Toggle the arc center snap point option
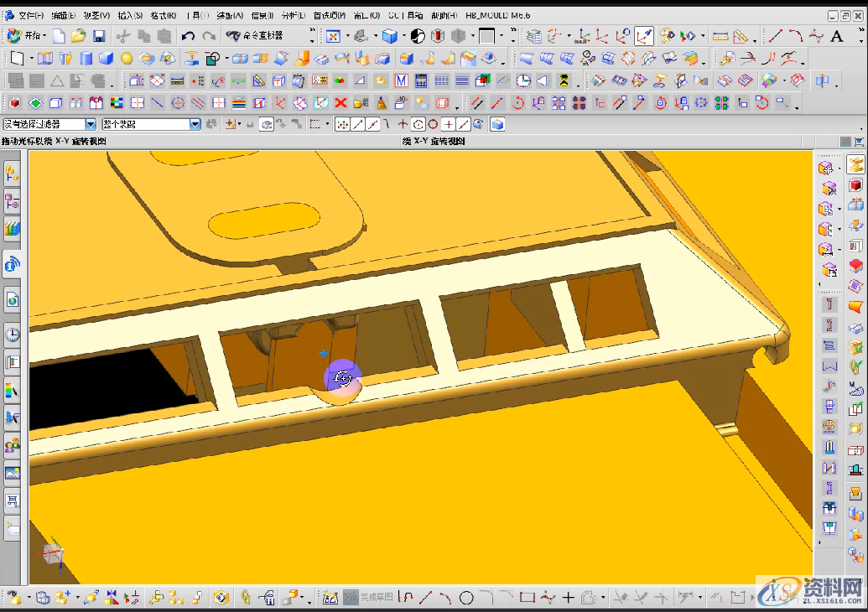This screenshot has height=612, width=868. pyautogui.click(x=418, y=124)
